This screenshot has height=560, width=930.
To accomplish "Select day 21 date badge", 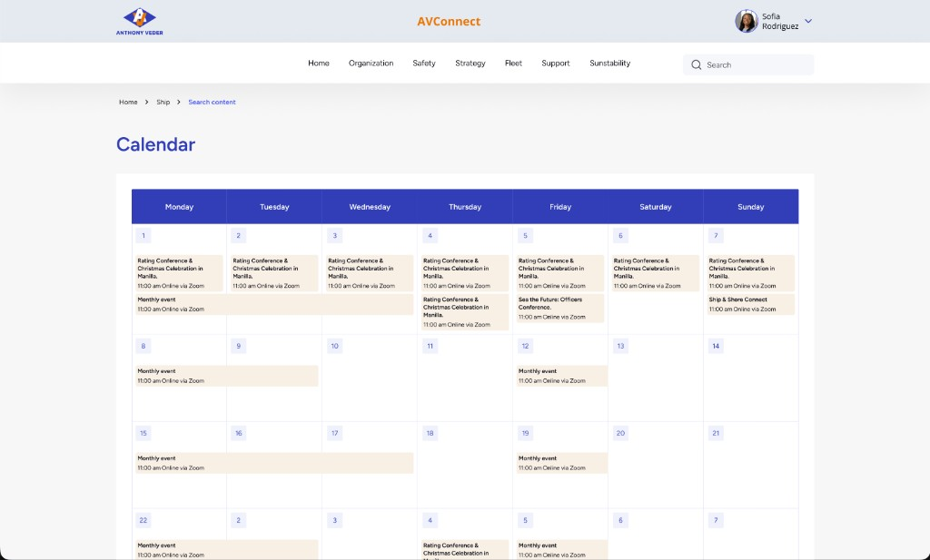I will pyautogui.click(x=716, y=433).
